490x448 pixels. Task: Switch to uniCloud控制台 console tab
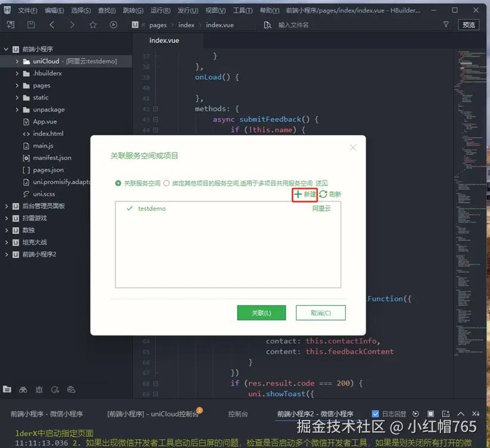(153, 413)
